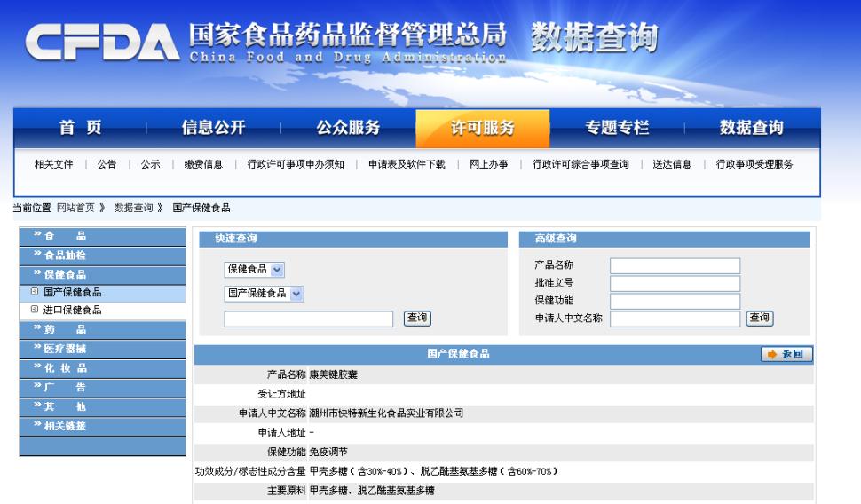Open the 保健食品 category dropdown
The image size is (861, 504).
254,268
